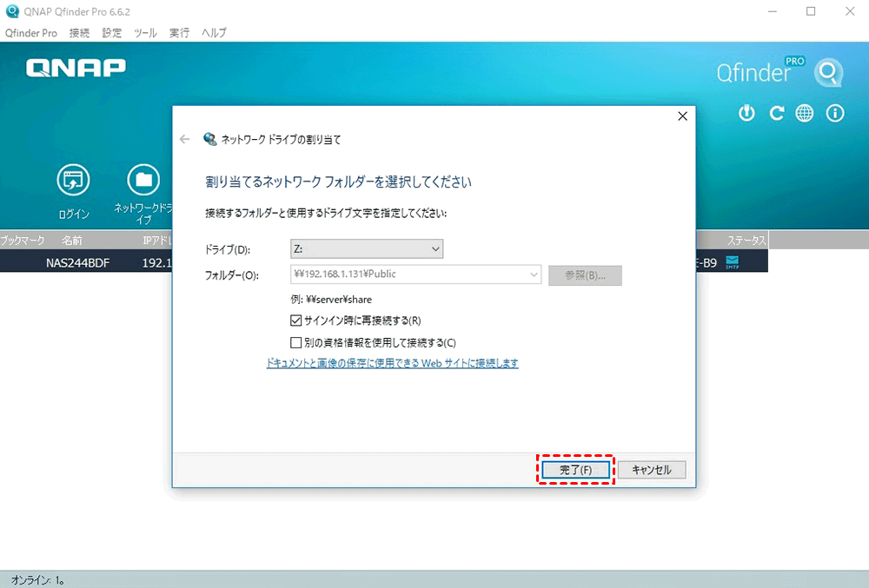869x588 pixels.
Task: Open the 接続 menu
Action: (x=79, y=33)
